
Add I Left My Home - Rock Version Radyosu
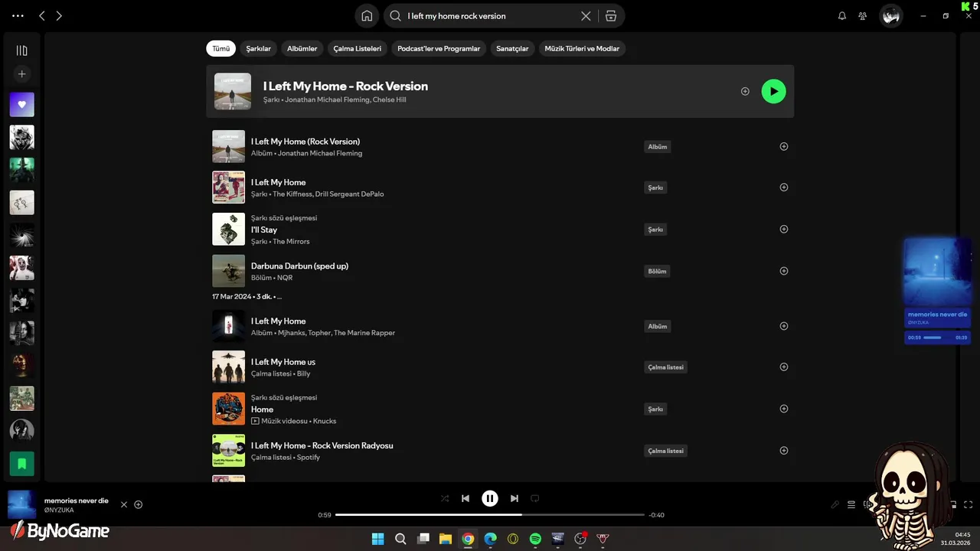pos(783,450)
